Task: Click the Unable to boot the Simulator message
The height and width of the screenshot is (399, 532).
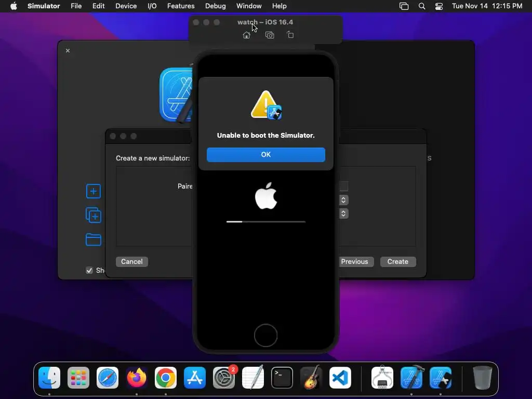Action: 266,136
